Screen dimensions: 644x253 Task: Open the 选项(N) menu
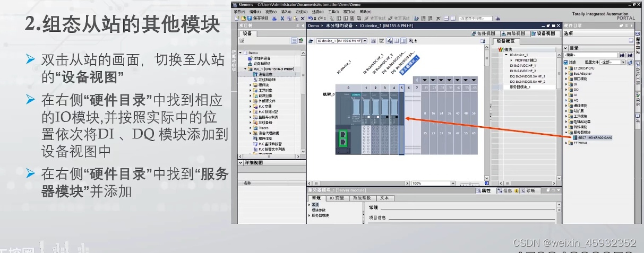[x=318, y=12]
